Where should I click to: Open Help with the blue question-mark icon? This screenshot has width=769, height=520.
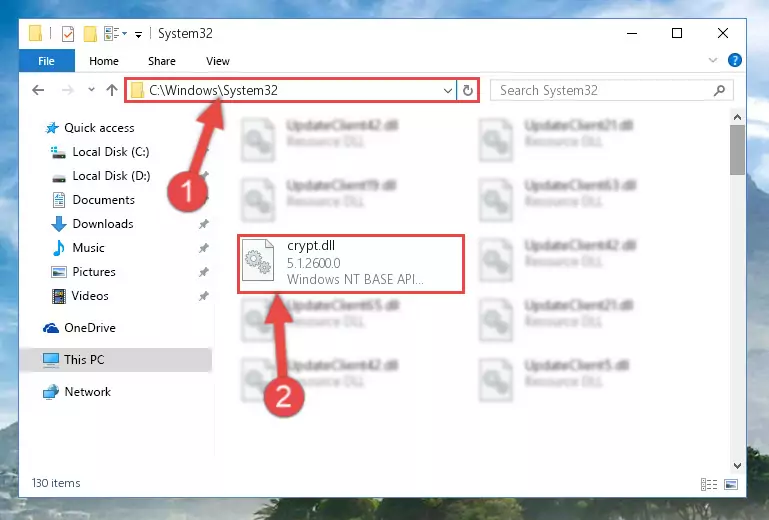pyautogui.click(x=734, y=60)
